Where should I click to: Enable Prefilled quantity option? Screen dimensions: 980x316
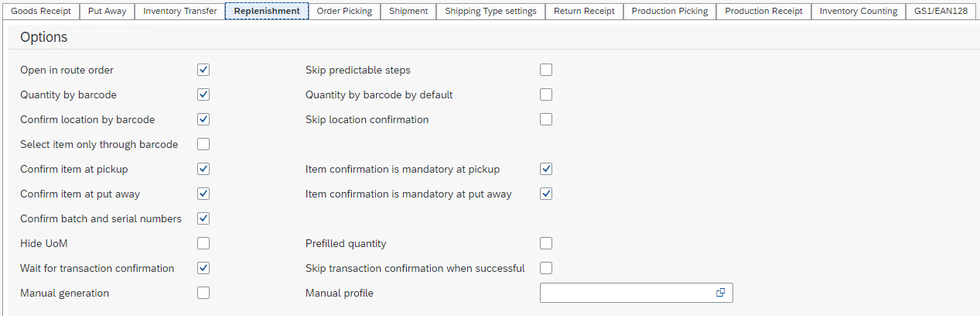pyautogui.click(x=546, y=243)
